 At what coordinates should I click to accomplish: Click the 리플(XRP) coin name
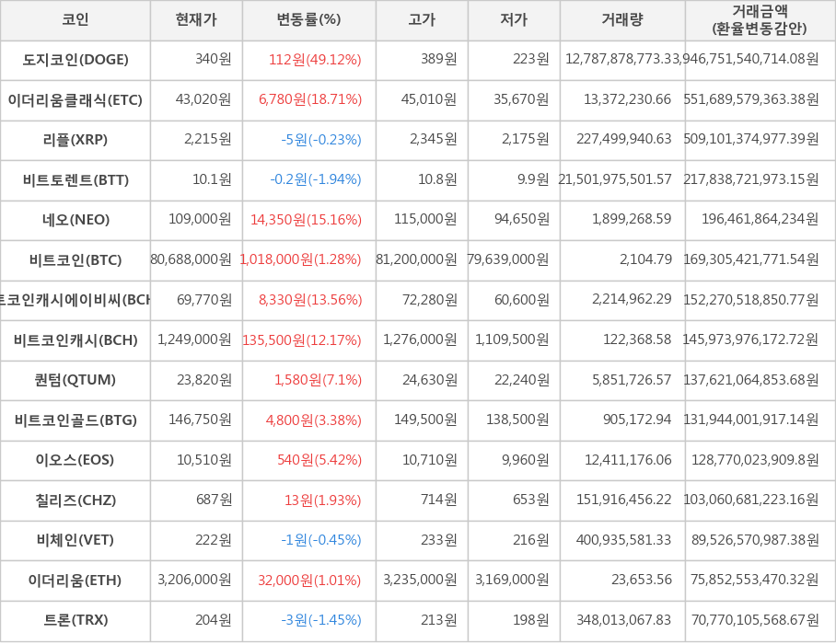pos(75,140)
